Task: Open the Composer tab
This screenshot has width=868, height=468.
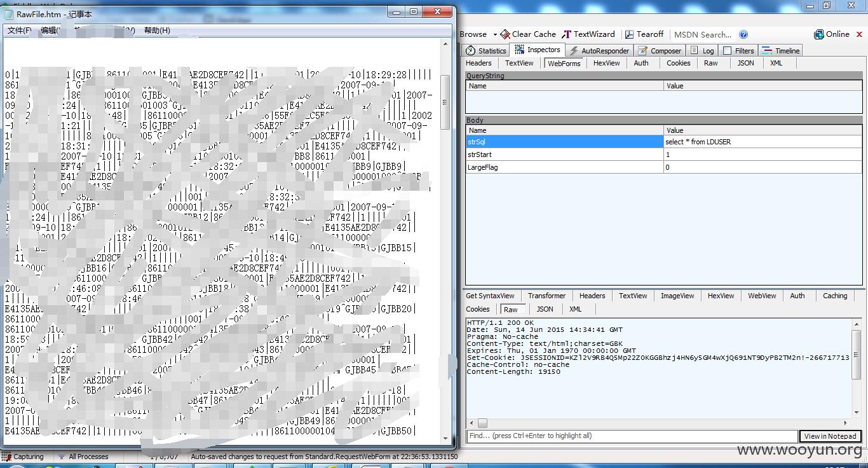Action: (x=660, y=51)
